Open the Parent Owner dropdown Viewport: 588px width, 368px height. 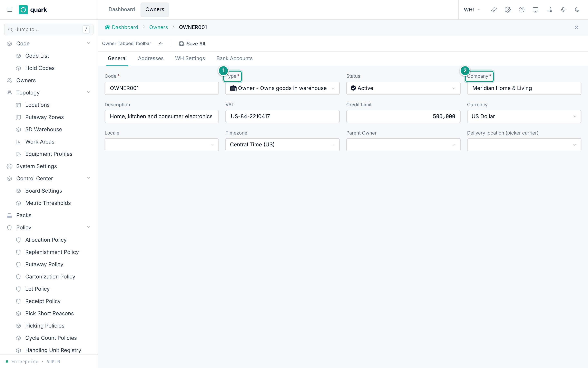(x=403, y=145)
